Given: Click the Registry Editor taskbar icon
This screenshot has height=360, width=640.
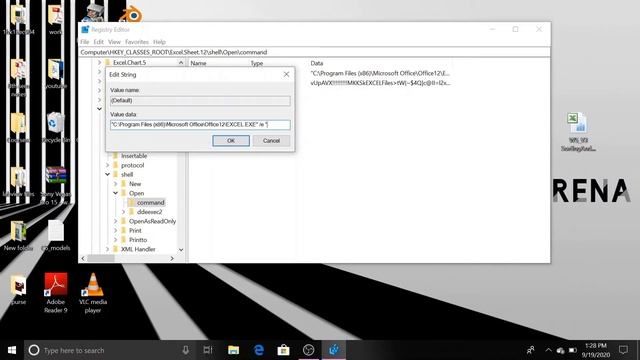Looking at the screenshot, I should [334, 350].
